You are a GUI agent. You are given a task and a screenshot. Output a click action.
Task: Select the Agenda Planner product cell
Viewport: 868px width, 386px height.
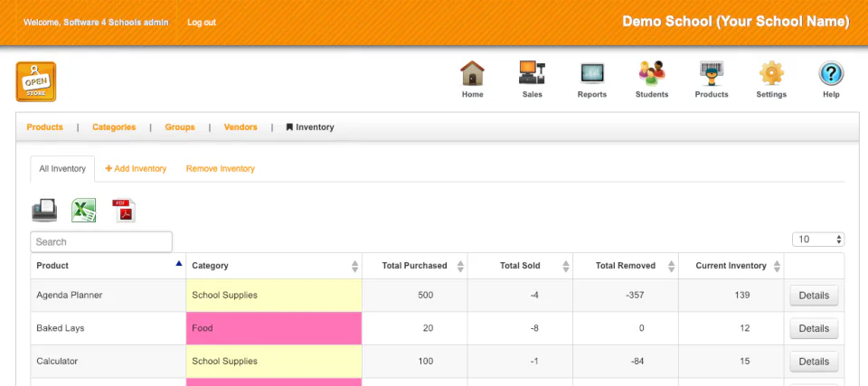(108, 296)
